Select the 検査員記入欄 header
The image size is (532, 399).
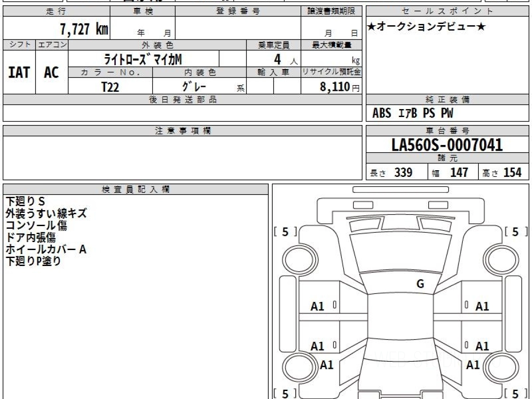tap(136, 189)
